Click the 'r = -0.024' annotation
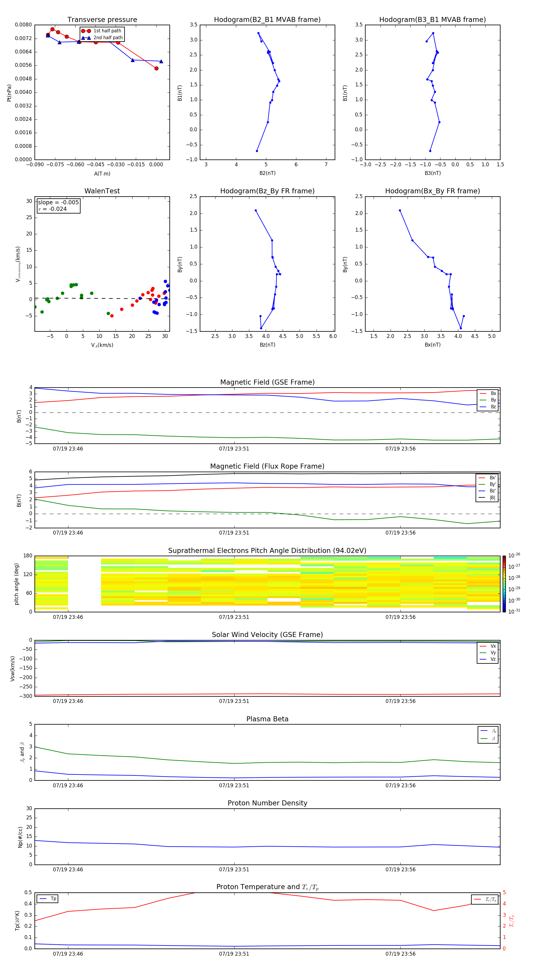 pos(53,209)
